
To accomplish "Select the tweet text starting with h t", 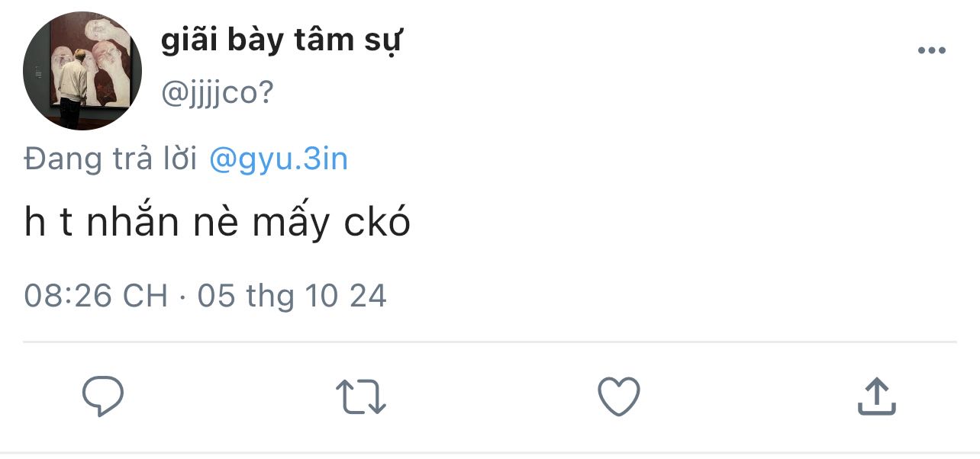I will pos(217,223).
